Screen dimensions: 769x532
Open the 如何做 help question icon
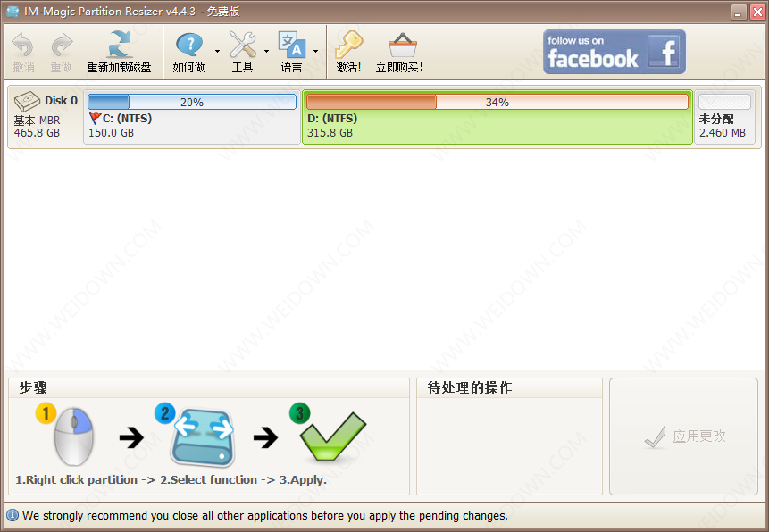click(188, 45)
